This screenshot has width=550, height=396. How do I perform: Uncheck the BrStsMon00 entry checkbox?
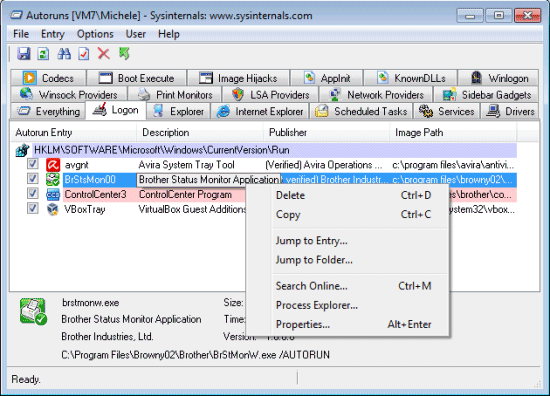click(33, 179)
